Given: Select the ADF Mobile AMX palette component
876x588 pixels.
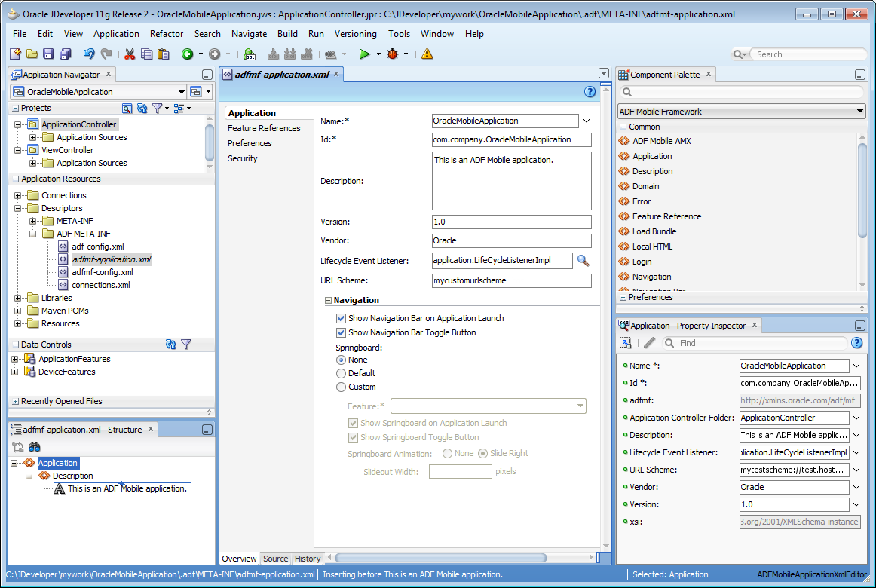Looking at the screenshot, I should coord(661,141).
